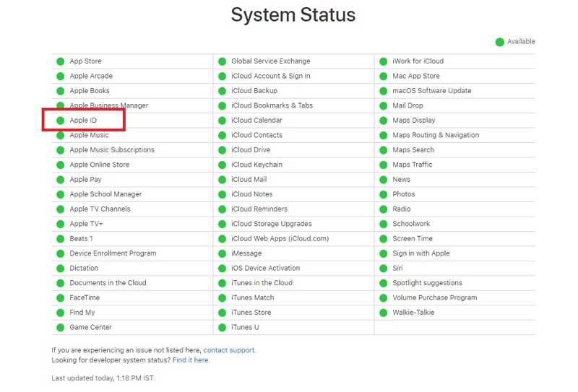Click the green status dot beside iMessage
578x392 pixels.
point(222,253)
